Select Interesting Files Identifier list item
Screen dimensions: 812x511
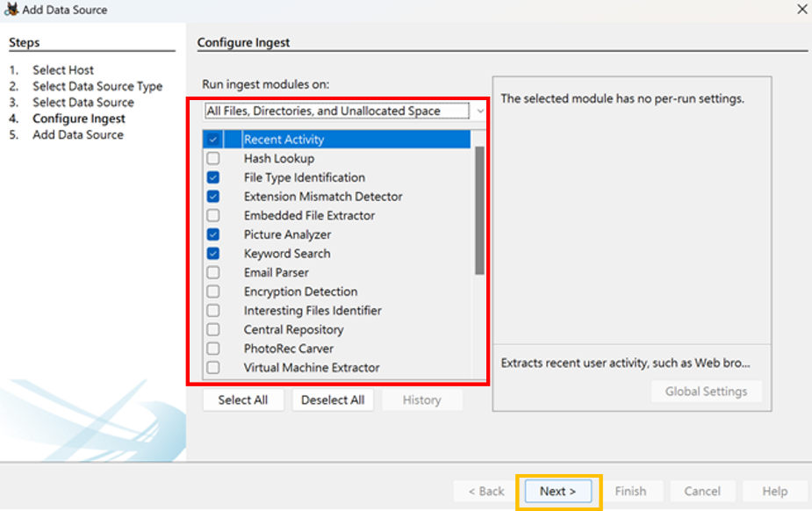(x=313, y=311)
